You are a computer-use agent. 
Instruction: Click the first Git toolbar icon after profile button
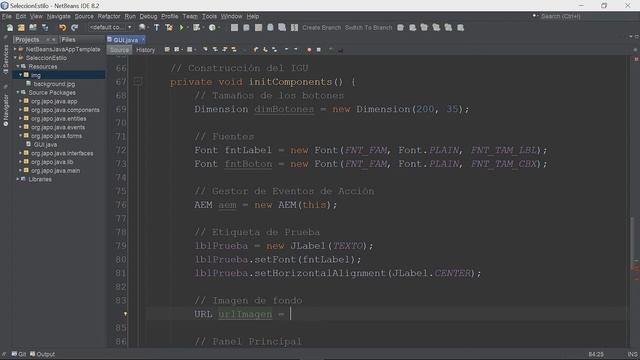point(234,28)
